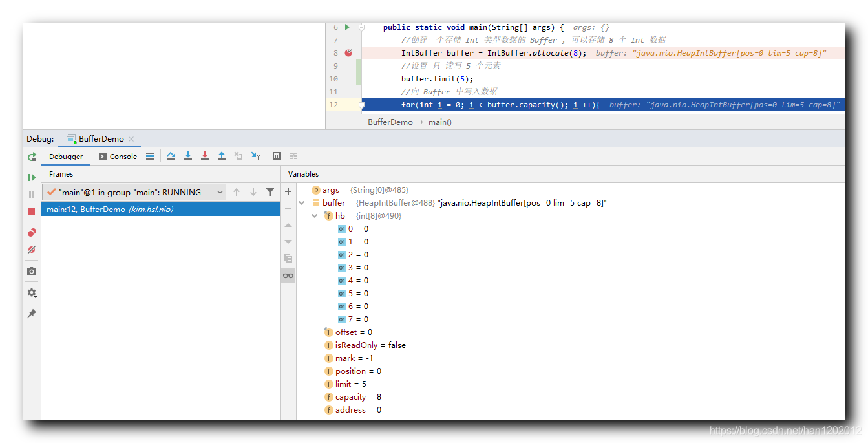Click BufferDemo in editor breadcrumb
The width and height of the screenshot is (868, 443).
pyautogui.click(x=390, y=122)
